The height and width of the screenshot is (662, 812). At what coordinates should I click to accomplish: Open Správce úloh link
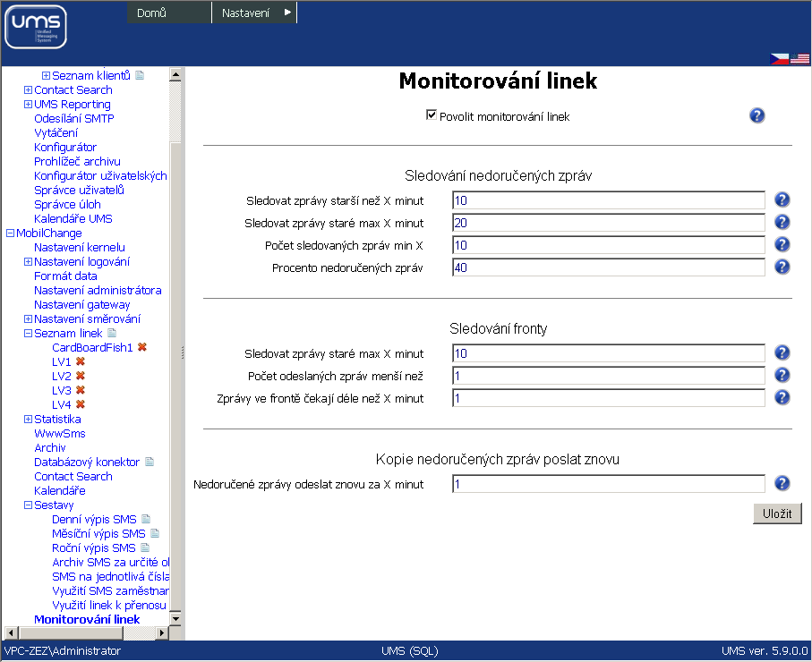67,205
